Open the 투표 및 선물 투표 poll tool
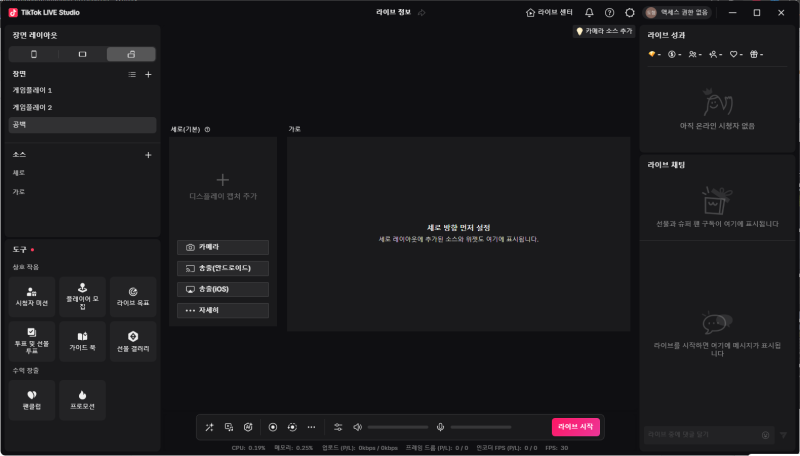 (x=32, y=342)
